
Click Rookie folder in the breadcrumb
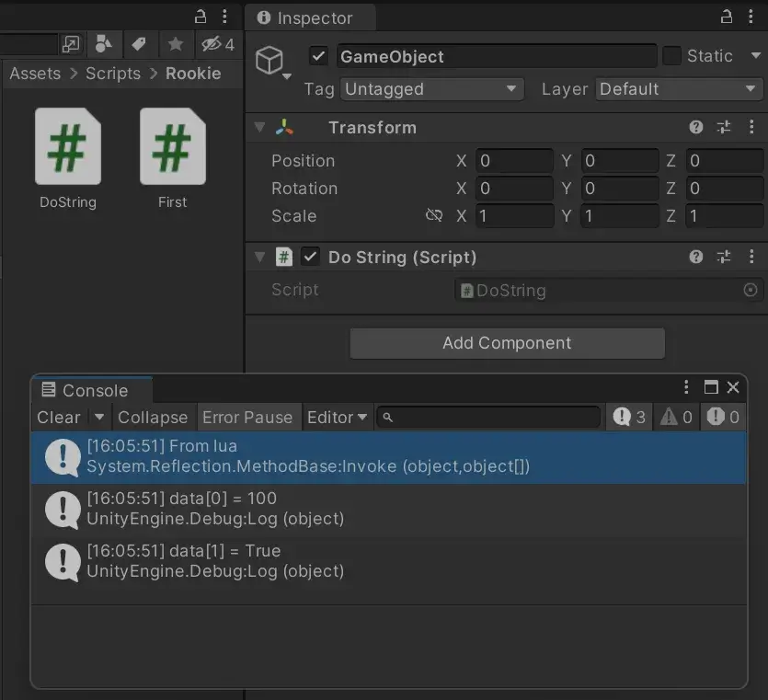[193, 74]
